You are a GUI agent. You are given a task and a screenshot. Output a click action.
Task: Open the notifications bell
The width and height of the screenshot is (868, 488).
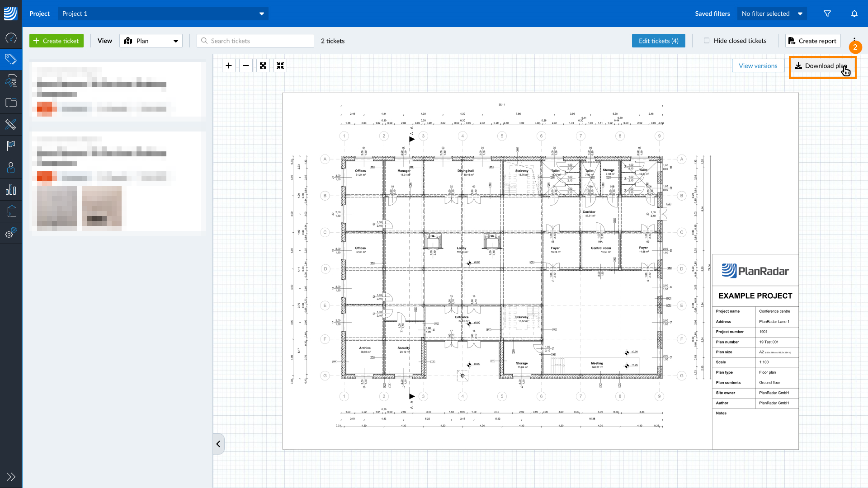[854, 14]
